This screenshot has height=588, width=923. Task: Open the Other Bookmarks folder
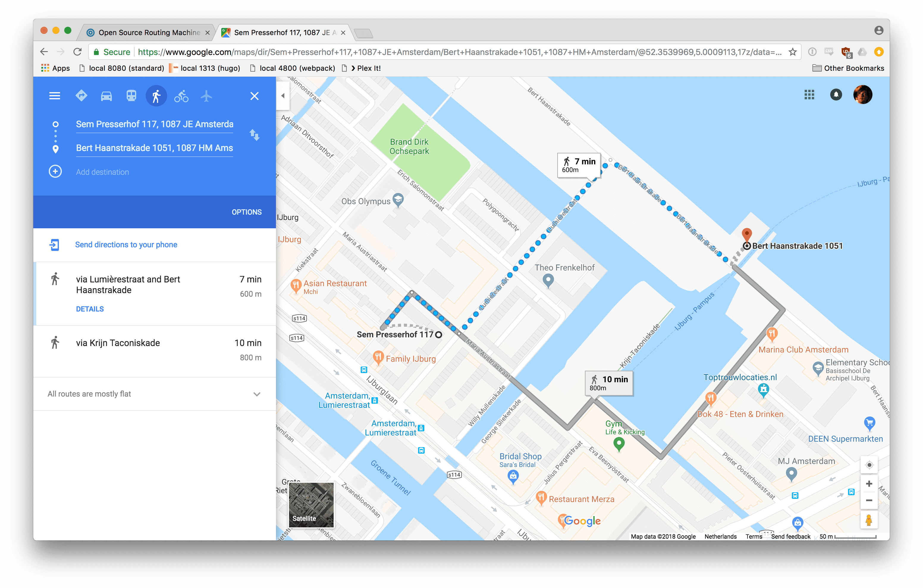pyautogui.click(x=848, y=68)
